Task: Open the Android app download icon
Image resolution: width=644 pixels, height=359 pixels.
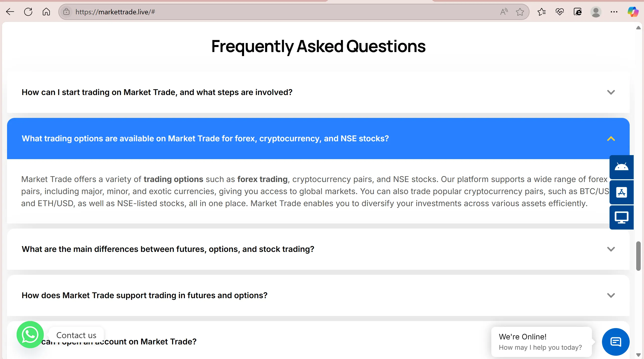Action: pos(621,167)
